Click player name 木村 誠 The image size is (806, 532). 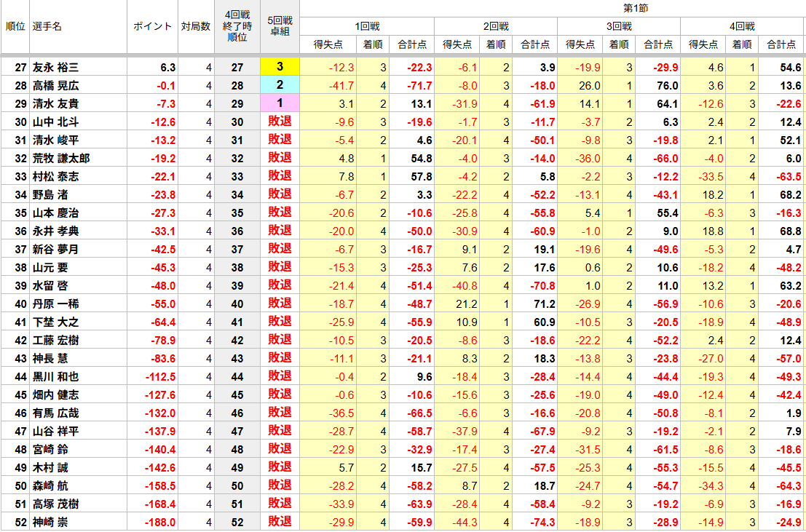click(x=50, y=468)
